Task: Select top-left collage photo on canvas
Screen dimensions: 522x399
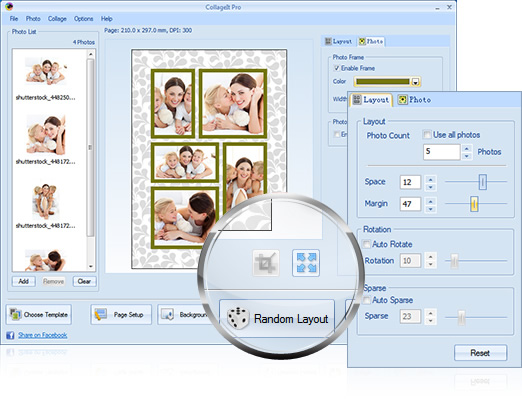Action: pyautogui.click(x=173, y=104)
